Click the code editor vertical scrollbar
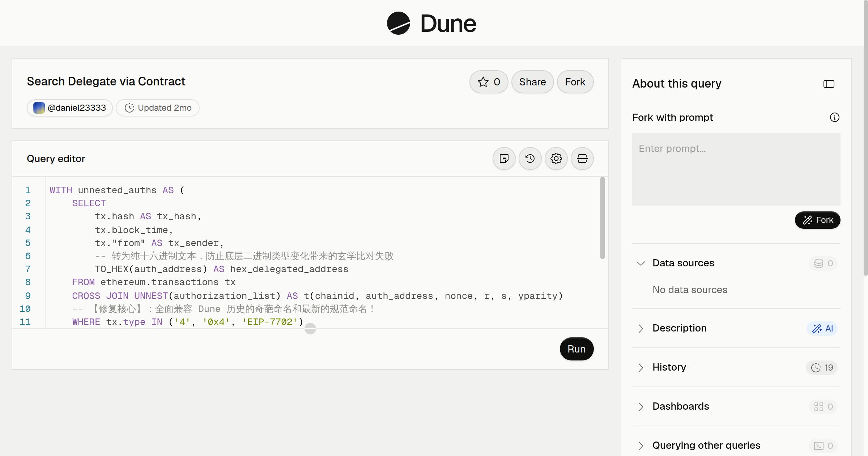This screenshot has height=456, width=868. pos(602,218)
